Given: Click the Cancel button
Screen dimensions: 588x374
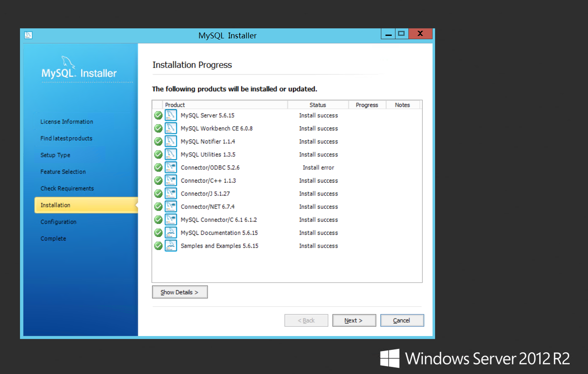Looking at the screenshot, I should coord(402,320).
